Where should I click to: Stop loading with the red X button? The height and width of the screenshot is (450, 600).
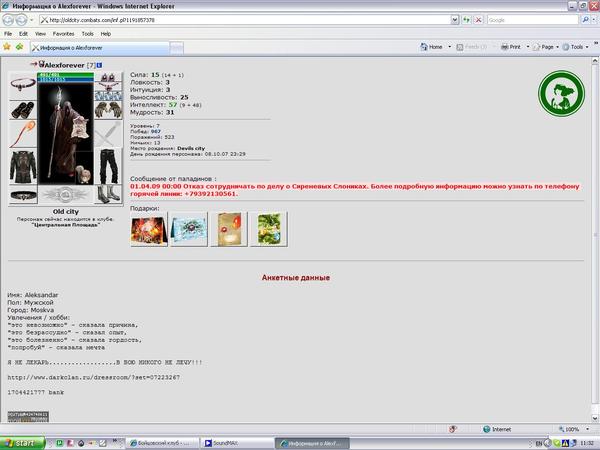tap(478, 20)
